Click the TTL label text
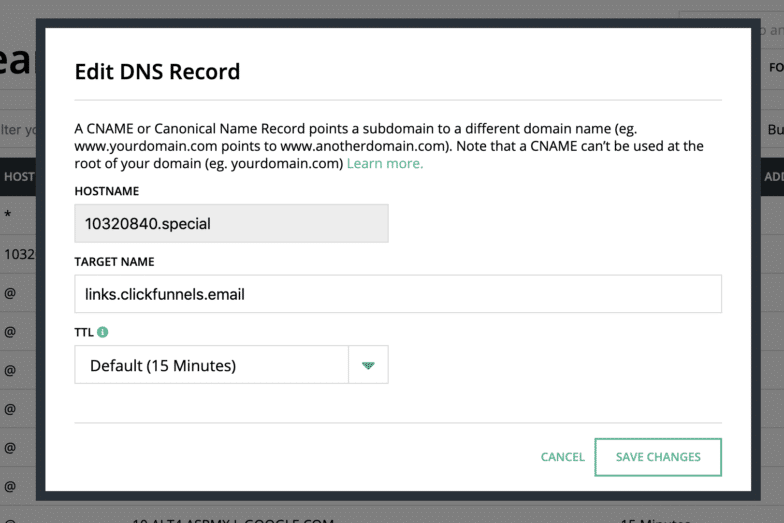 pos(84,332)
